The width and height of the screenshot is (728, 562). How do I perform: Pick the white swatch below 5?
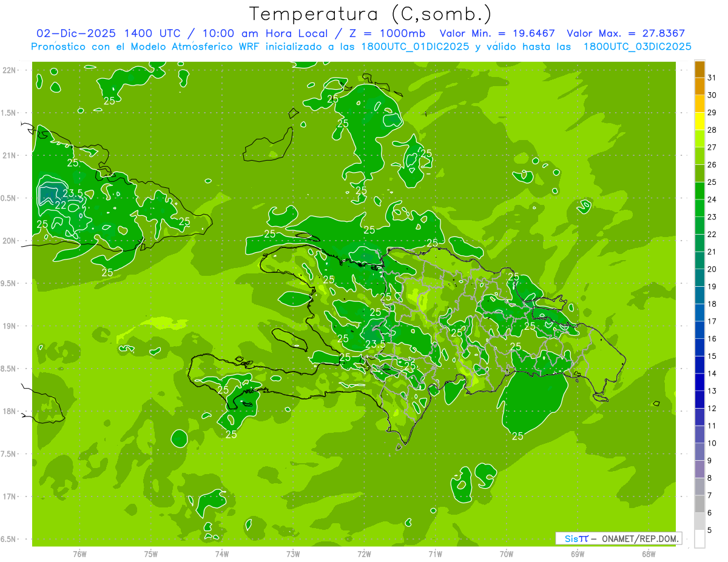pyautogui.click(x=699, y=538)
